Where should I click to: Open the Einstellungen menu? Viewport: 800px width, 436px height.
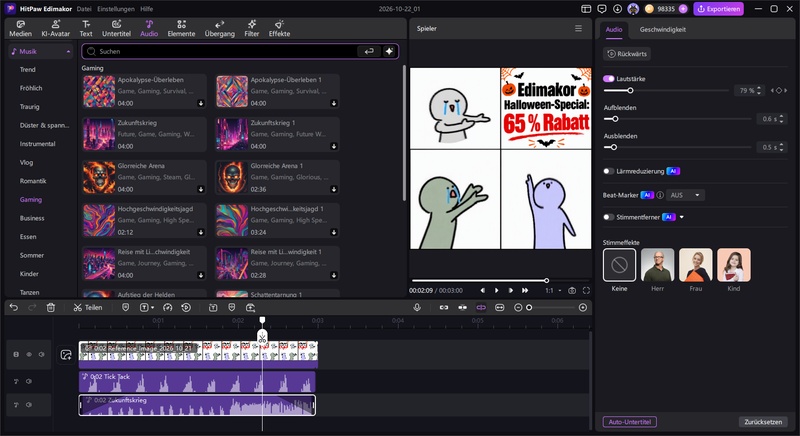coord(116,9)
